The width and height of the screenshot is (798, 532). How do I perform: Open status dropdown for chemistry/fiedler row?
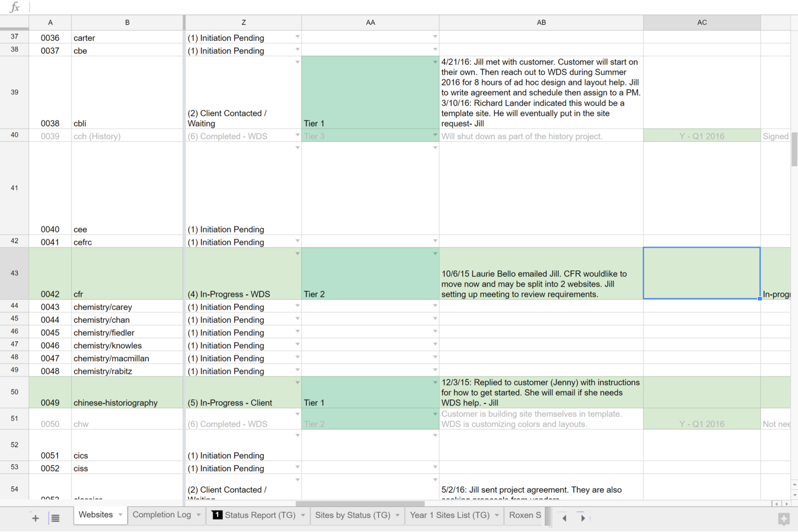point(297,332)
